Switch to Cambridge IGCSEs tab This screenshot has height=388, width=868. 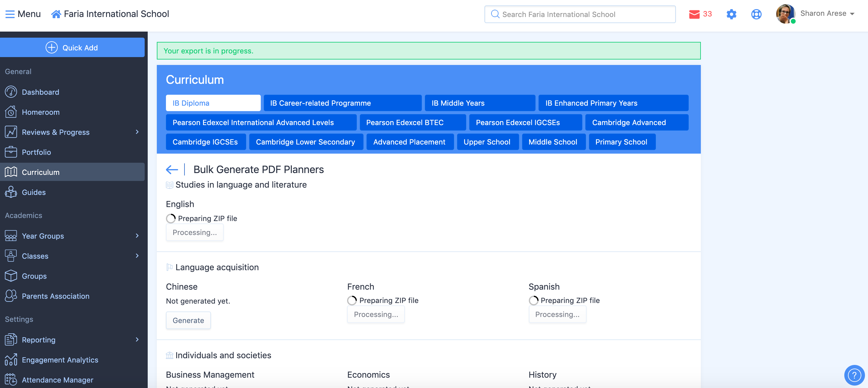point(205,142)
